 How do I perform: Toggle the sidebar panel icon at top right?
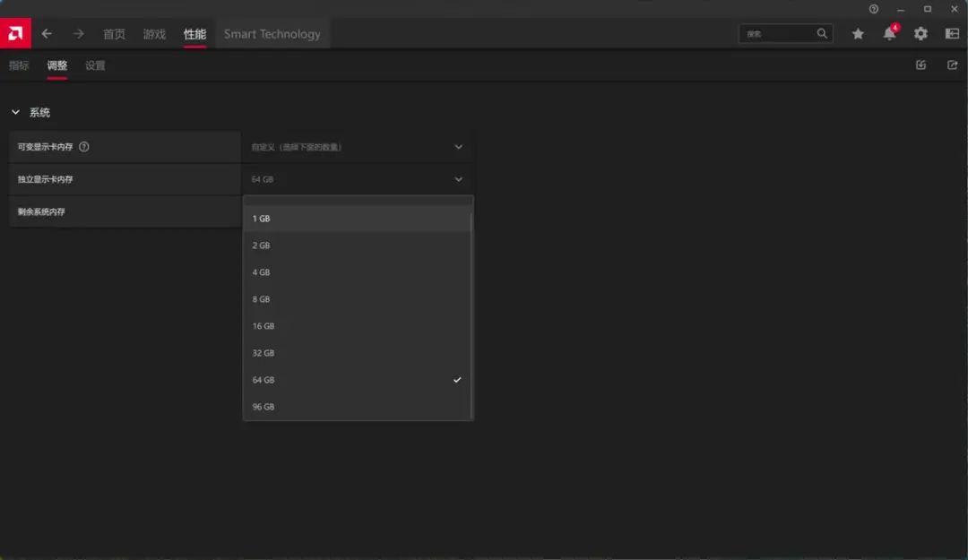click(x=952, y=34)
